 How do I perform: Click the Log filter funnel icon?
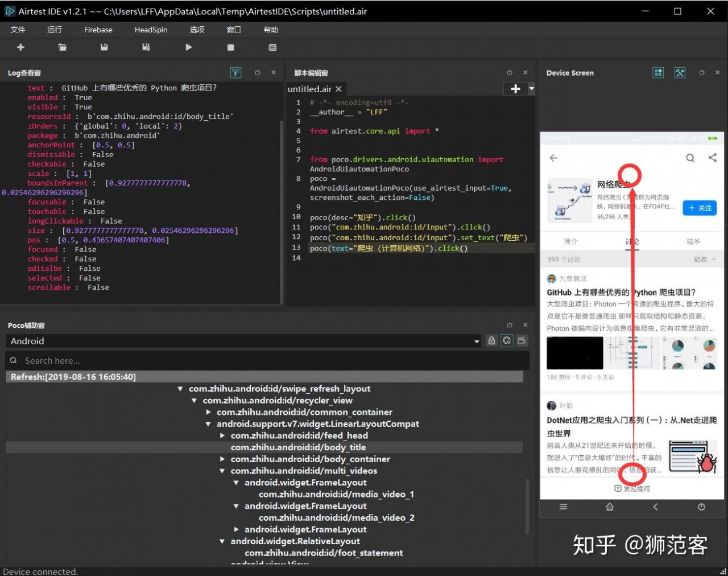tap(235, 72)
